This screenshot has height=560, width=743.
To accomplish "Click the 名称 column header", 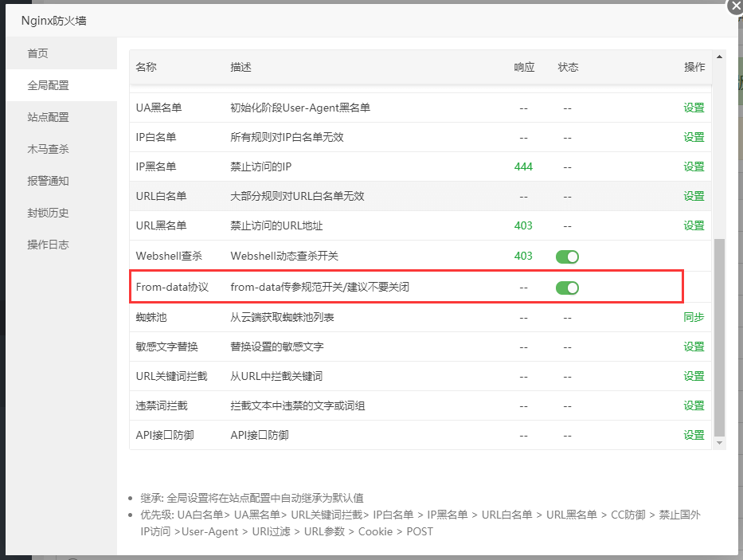I will pos(146,68).
